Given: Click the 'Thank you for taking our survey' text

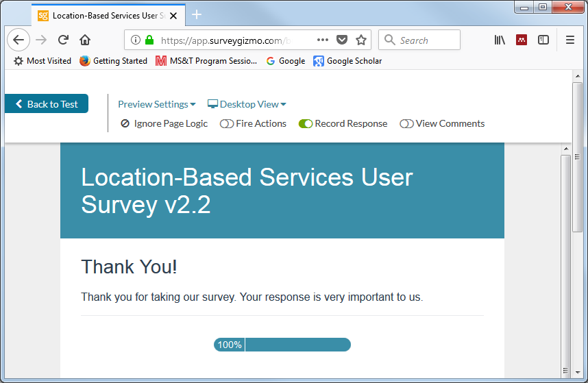Looking at the screenshot, I should click(252, 297).
